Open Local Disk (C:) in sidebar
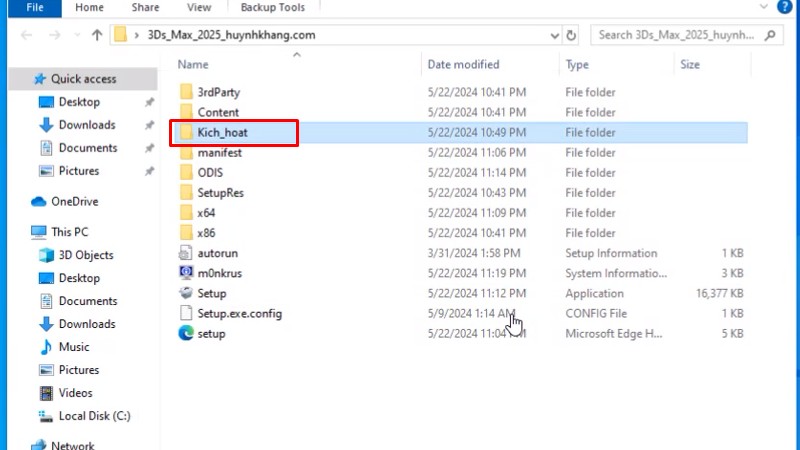The image size is (800, 450). (x=94, y=416)
